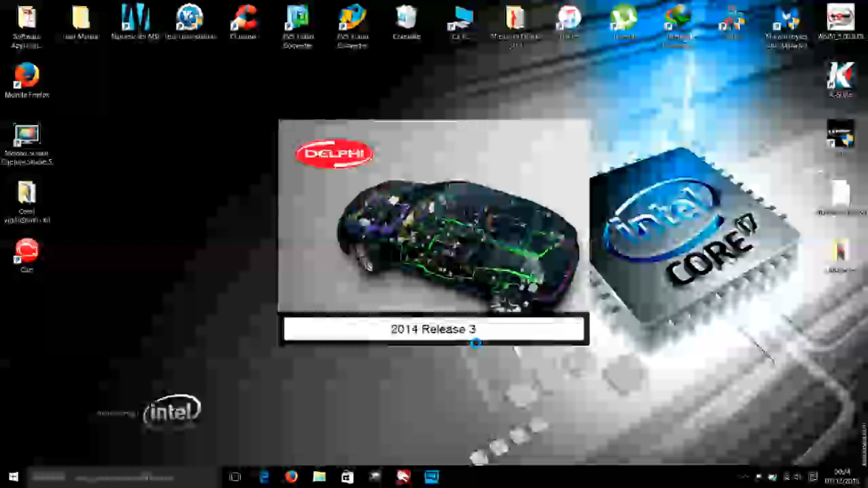This screenshot has height=488, width=868.
Task: Launch Microsoft Edge from the taskbar
Action: [x=263, y=476]
